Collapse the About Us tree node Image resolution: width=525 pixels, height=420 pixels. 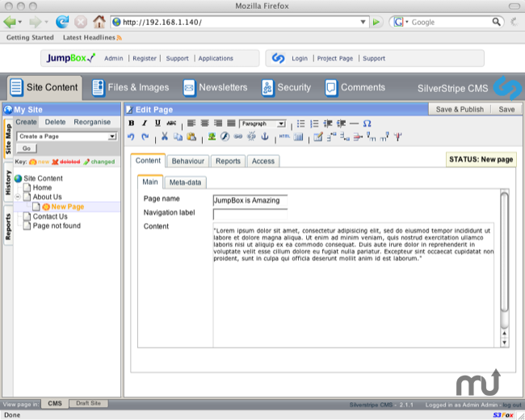click(x=18, y=197)
